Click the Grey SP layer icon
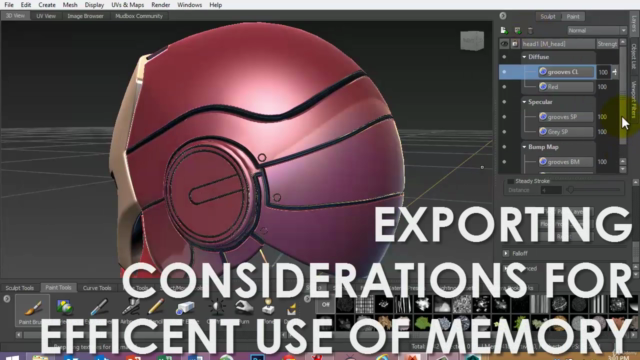 pos(543,131)
